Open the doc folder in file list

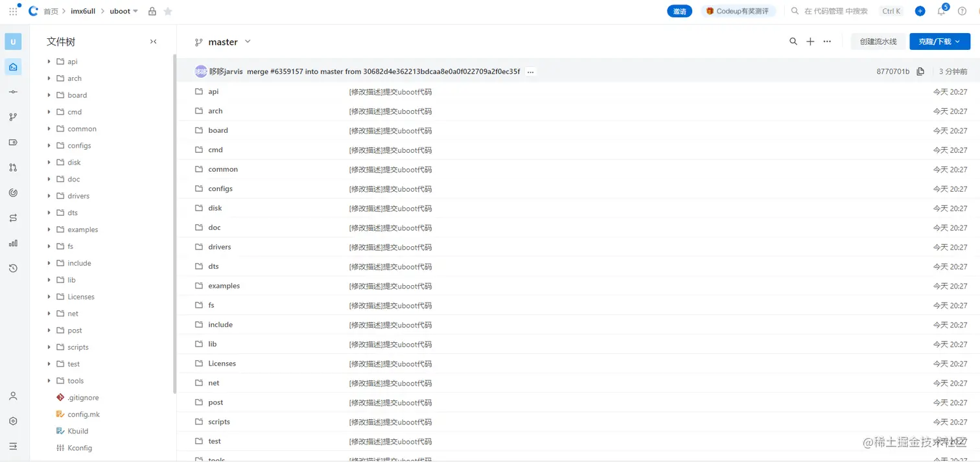pos(215,227)
